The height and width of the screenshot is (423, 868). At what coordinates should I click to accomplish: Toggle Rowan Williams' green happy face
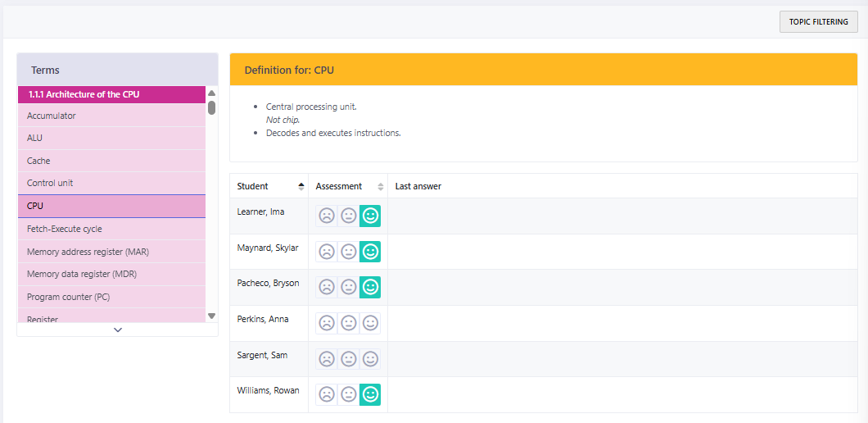[370, 395]
